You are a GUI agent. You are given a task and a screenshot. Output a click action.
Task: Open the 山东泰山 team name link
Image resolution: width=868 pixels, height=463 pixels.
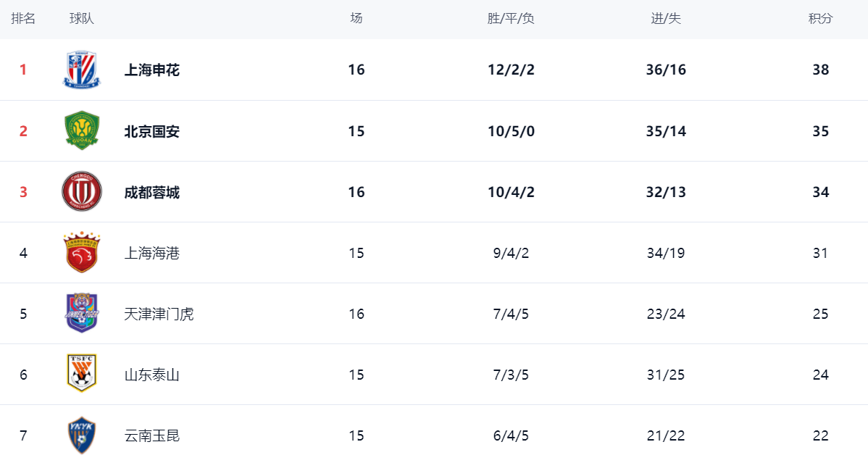pos(152,375)
